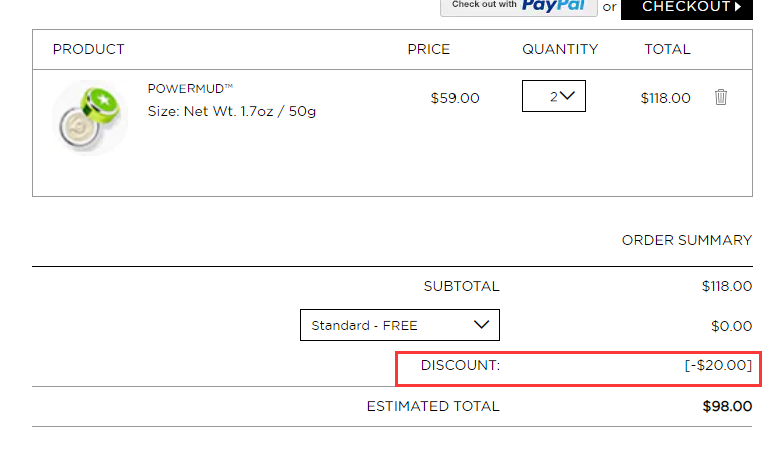Click the PayPal logo
Screen dimensions: 769x454
pos(553,5)
